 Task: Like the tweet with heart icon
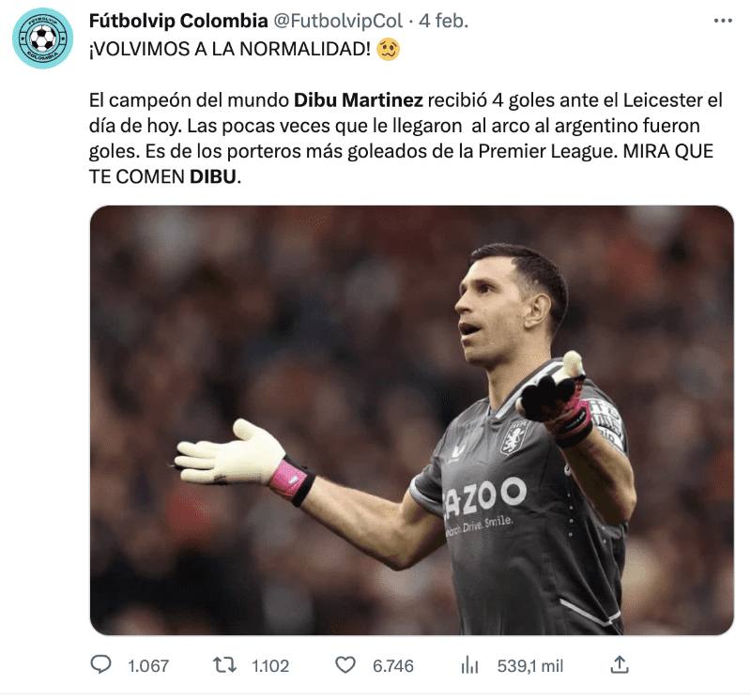tap(345, 665)
